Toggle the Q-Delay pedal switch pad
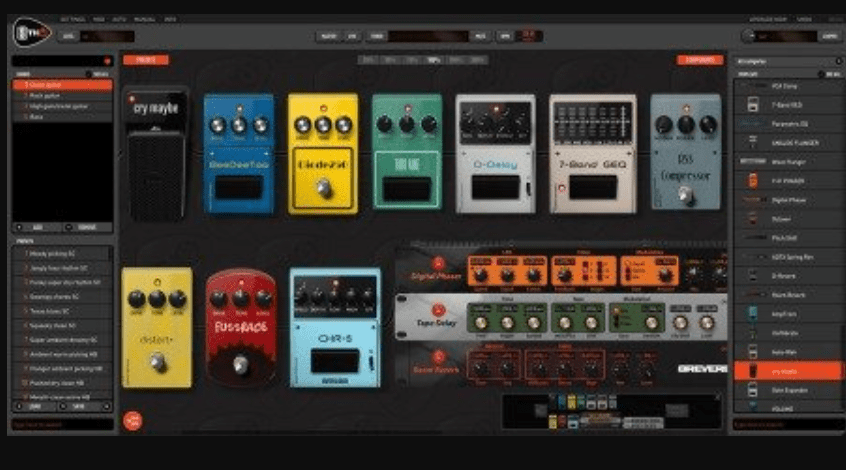The height and width of the screenshot is (470, 846). click(495, 188)
